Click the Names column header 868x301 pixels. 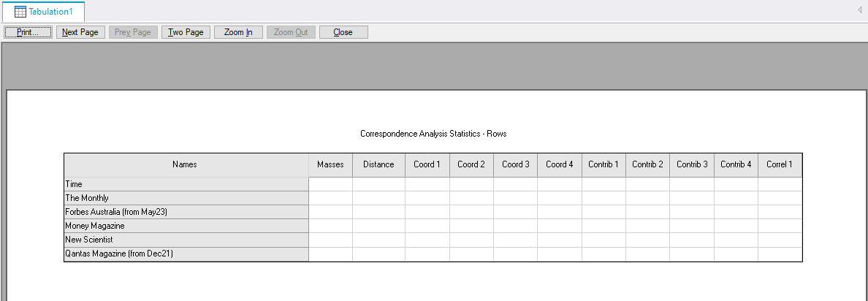click(x=185, y=165)
